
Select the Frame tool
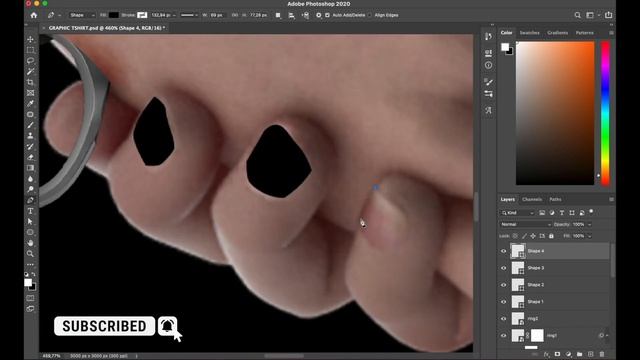30,93
